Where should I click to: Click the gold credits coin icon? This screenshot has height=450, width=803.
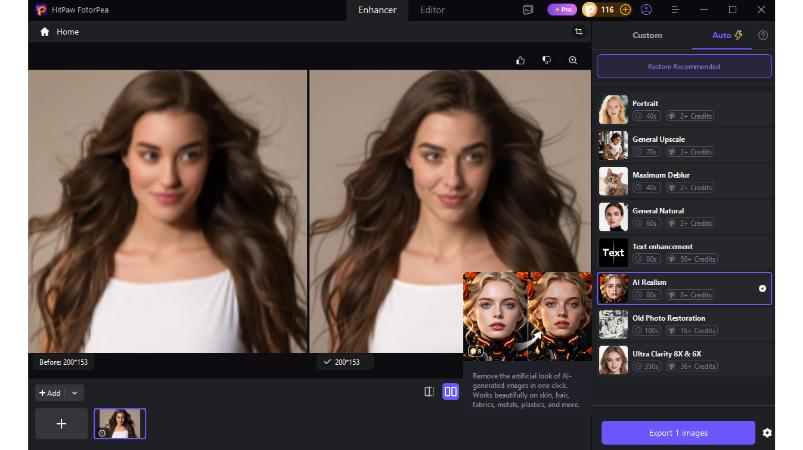pos(590,10)
